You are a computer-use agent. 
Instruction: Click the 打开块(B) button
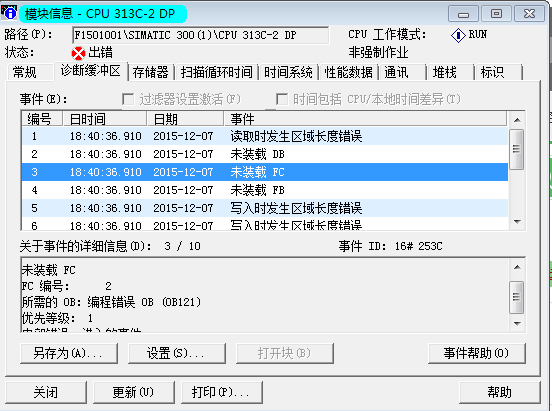coord(284,353)
